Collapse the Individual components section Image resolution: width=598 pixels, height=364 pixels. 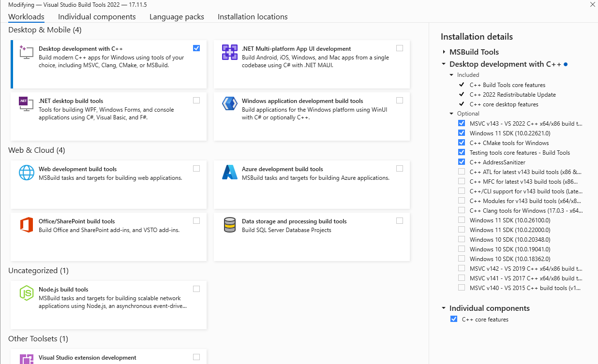point(444,308)
